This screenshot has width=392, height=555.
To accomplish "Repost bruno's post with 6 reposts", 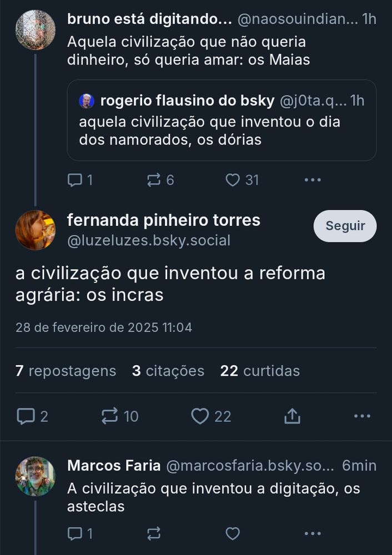I will coord(160,180).
